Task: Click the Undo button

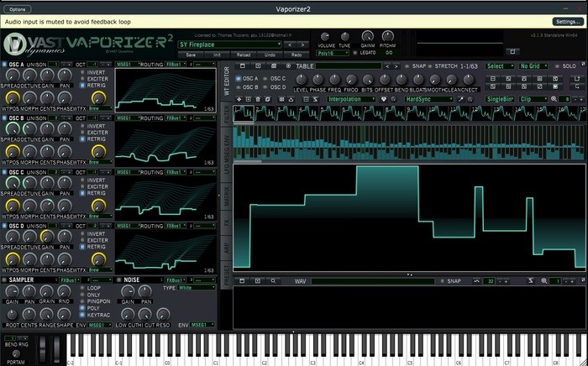Action: click(x=270, y=55)
